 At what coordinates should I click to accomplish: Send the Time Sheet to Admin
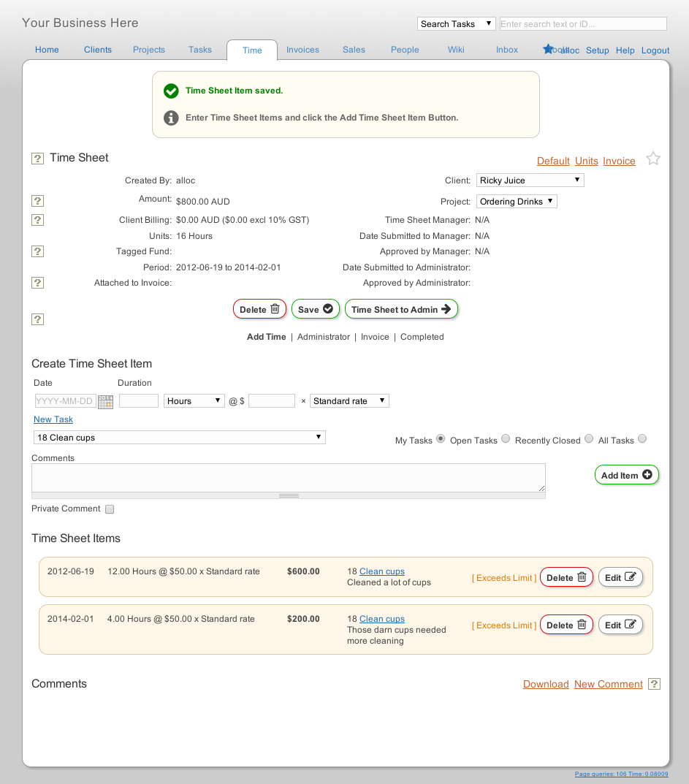(x=401, y=308)
